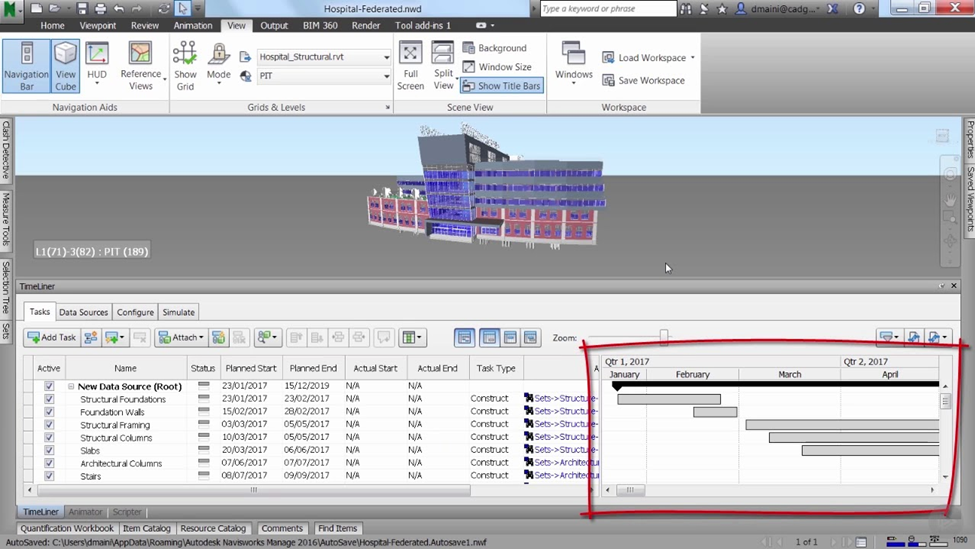
Task: Collapse the New Data Source (Root) node
Action: [x=71, y=386]
